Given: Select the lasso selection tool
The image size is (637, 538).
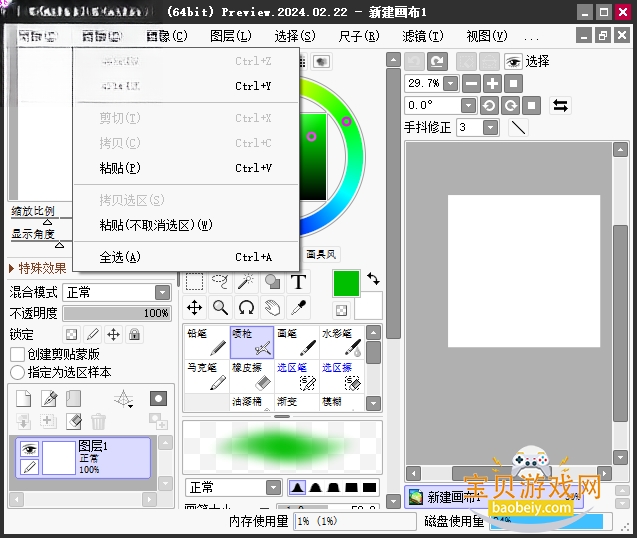Looking at the screenshot, I should 220,282.
